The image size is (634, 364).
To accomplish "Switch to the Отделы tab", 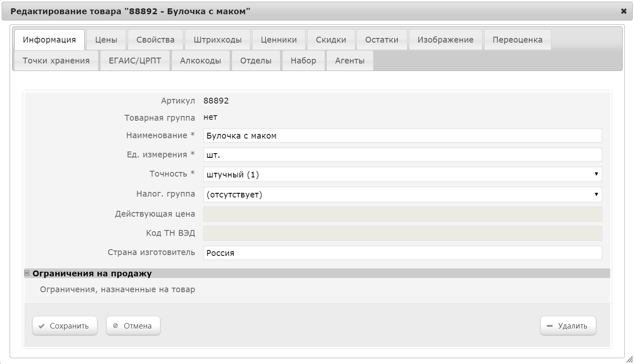I will [x=256, y=61].
